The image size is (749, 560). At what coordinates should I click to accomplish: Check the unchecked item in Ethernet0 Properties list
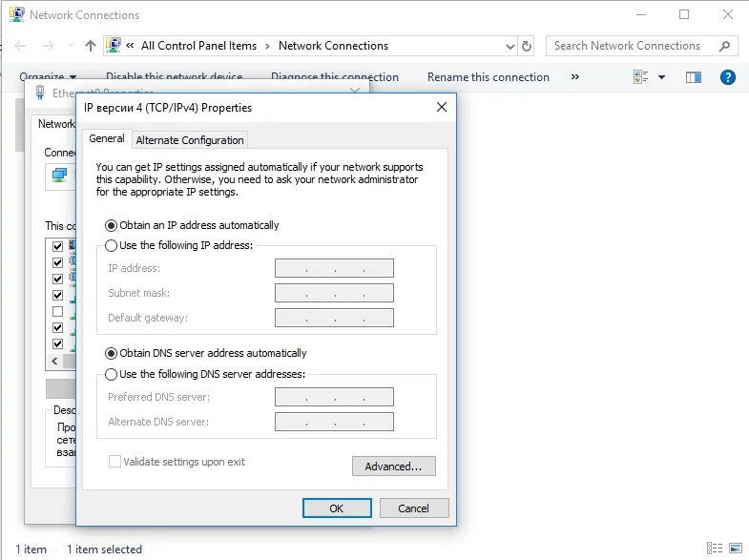click(58, 311)
